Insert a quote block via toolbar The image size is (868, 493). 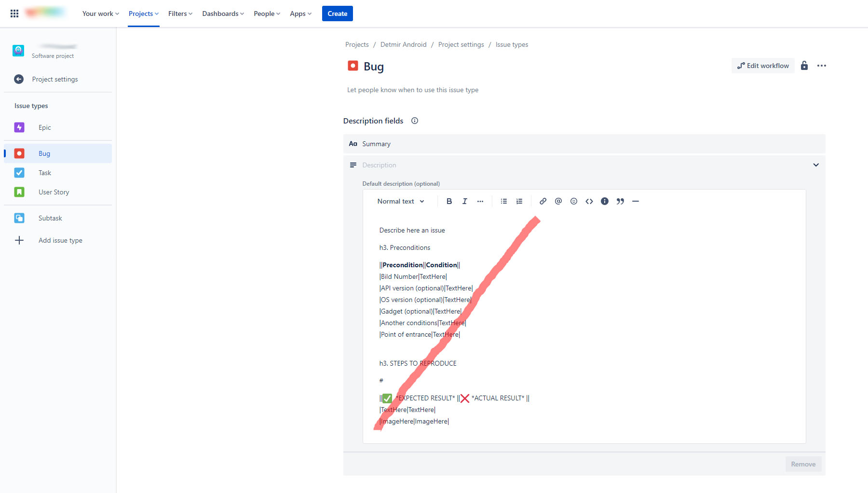tap(621, 201)
